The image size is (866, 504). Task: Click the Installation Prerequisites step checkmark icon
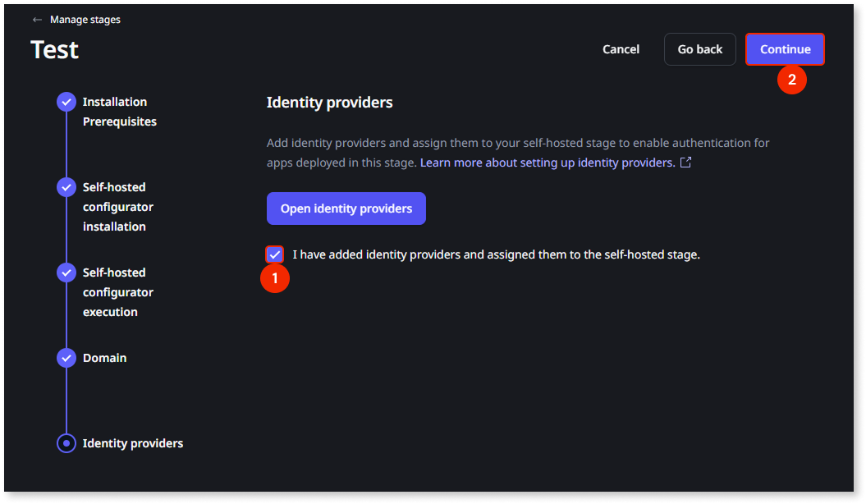[x=66, y=102]
